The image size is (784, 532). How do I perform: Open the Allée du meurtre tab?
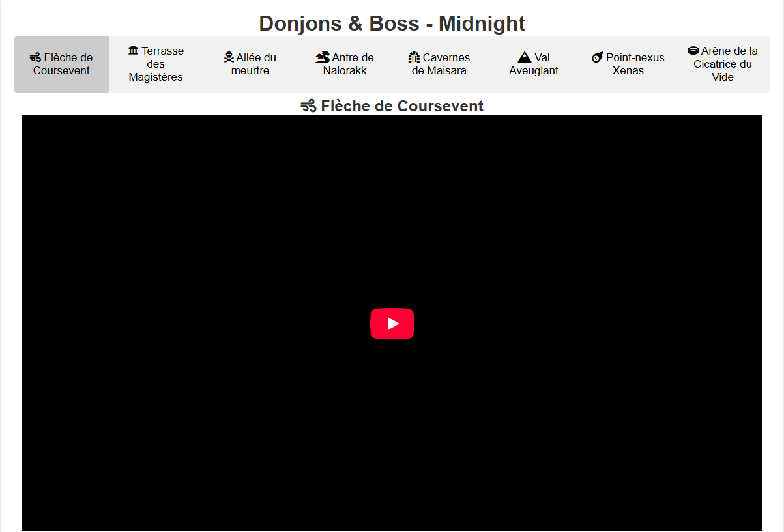click(x=250, y=64)
